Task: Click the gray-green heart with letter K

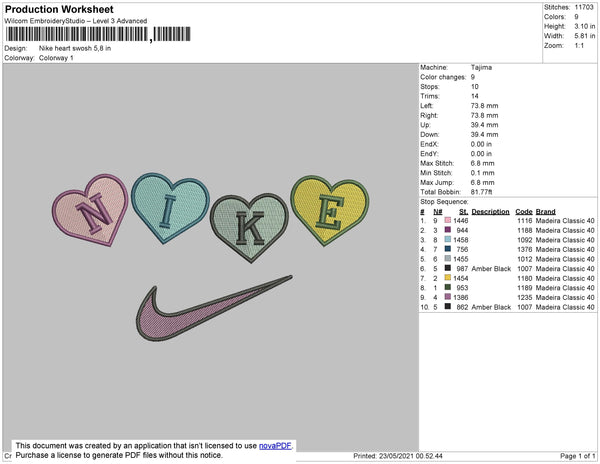Action: pos(249,228)
